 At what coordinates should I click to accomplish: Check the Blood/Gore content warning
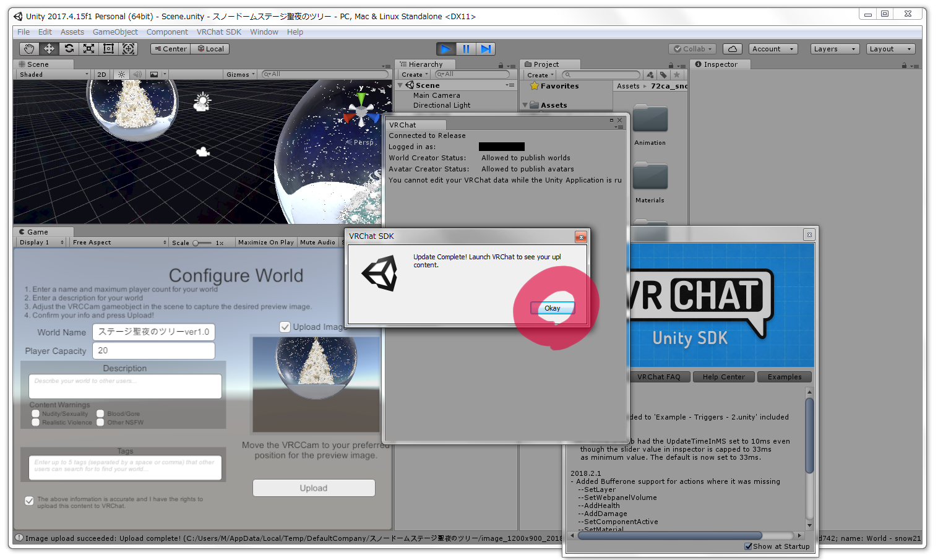click(100, 414)
